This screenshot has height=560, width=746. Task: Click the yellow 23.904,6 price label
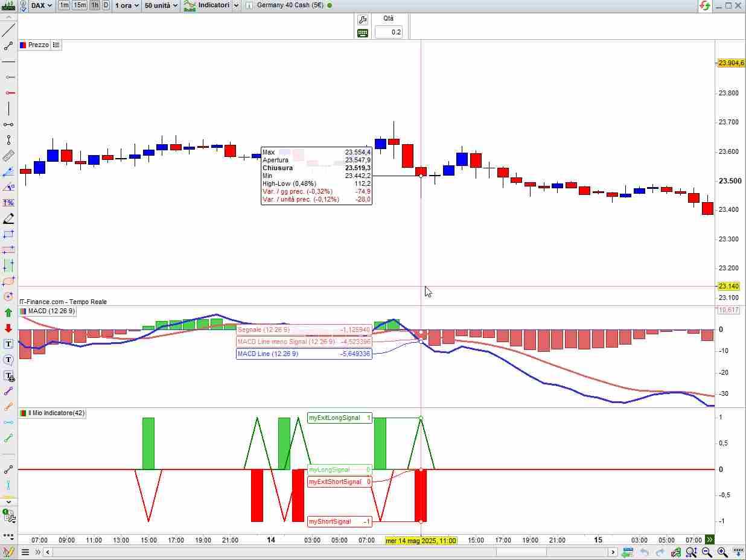point(730,63)
